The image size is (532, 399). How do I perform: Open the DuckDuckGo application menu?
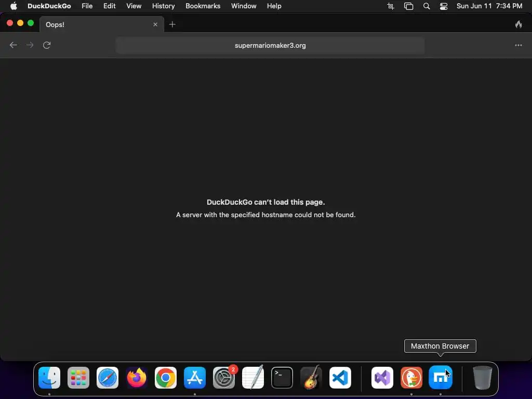(x=49, y=6)
